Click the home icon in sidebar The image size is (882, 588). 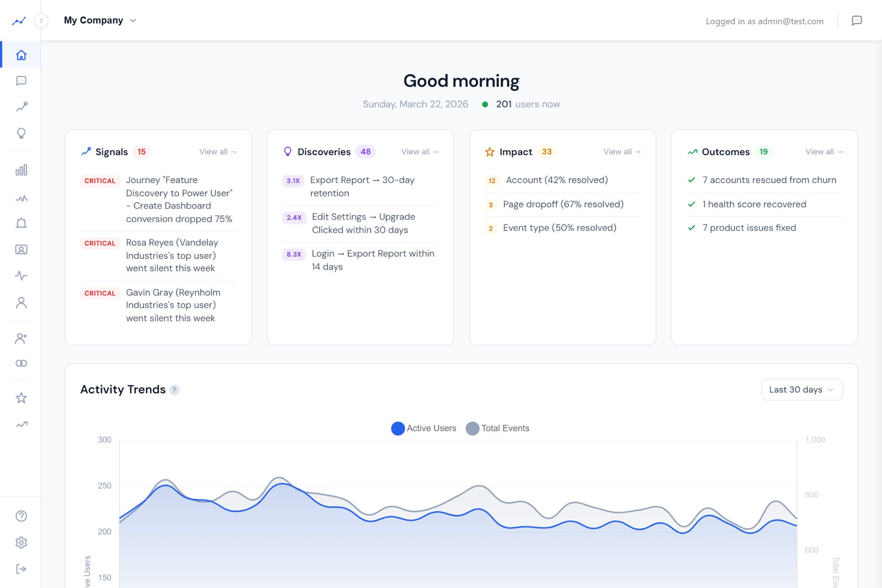click(21, 55)
